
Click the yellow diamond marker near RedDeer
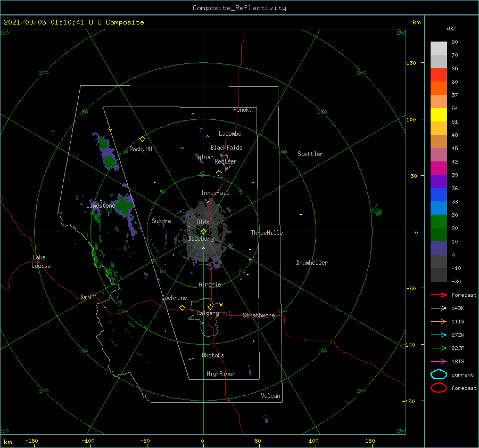click(219, 173)
